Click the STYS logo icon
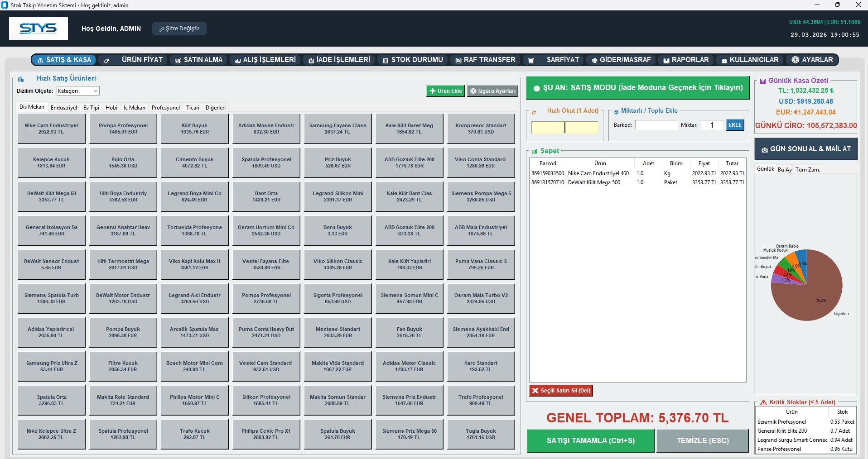Viewport: 868px width, 459px height. click(39, 29)
